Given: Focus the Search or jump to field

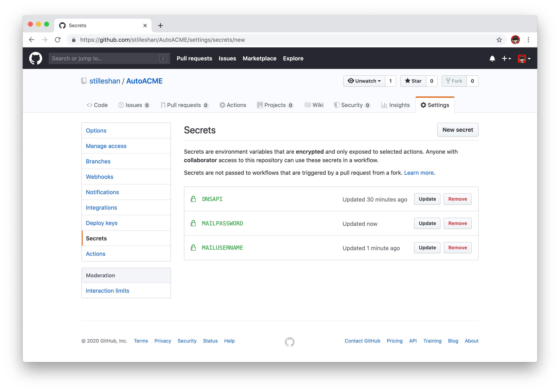Looking at the screenshot, I should pyautogui.click(x=109, y=59).
